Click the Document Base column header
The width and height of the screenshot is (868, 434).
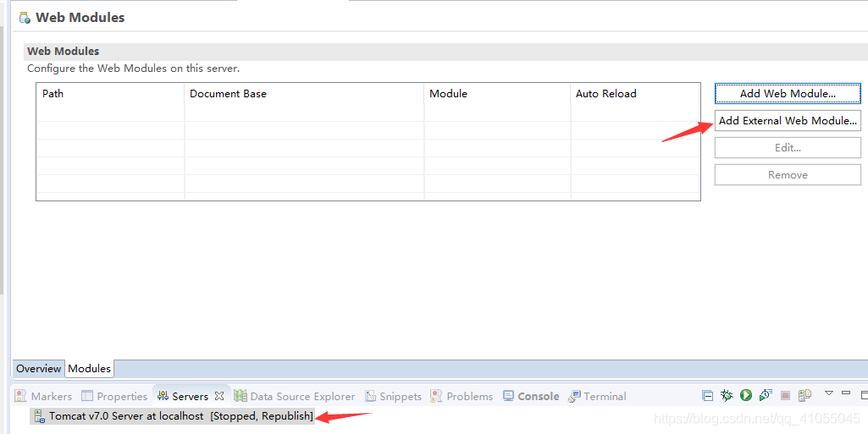(304, 93)
